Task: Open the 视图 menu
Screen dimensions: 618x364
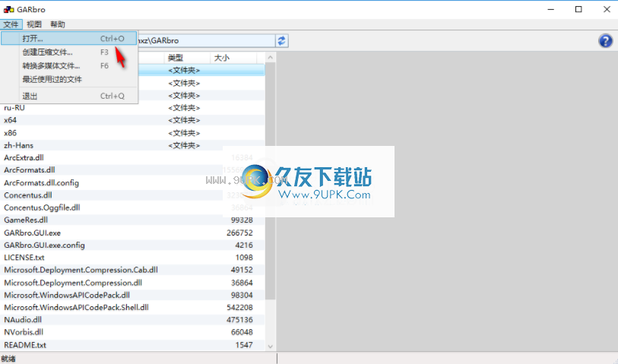Action: 34,24
